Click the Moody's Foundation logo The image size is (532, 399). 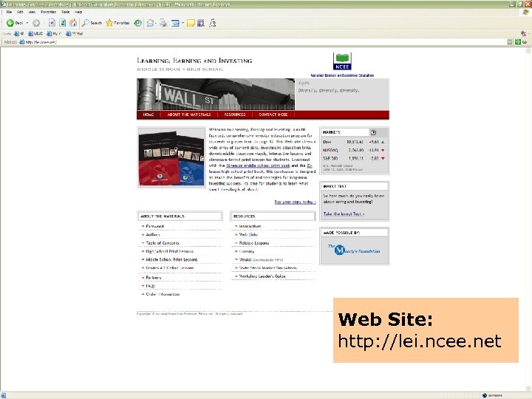click(x=354, y=250)
